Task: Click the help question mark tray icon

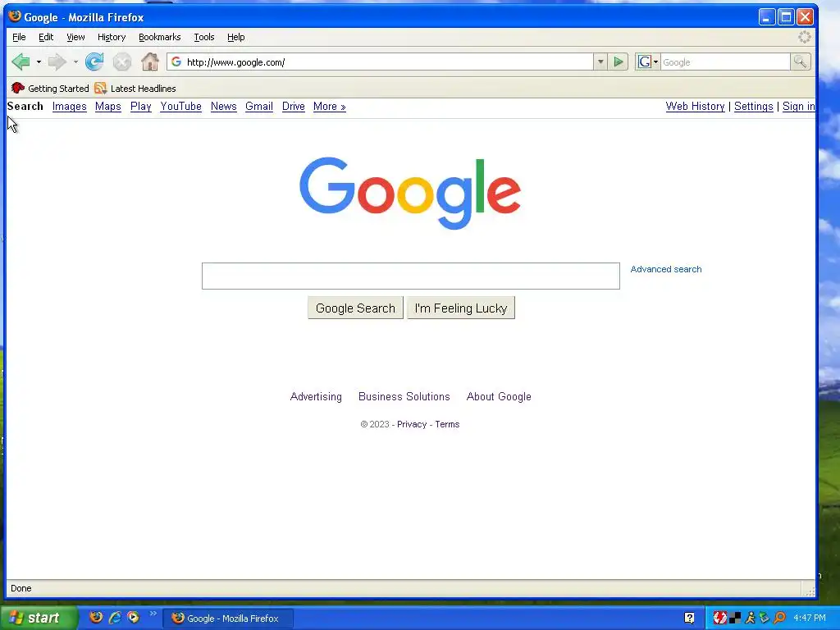Action: (x=689, y=618)
